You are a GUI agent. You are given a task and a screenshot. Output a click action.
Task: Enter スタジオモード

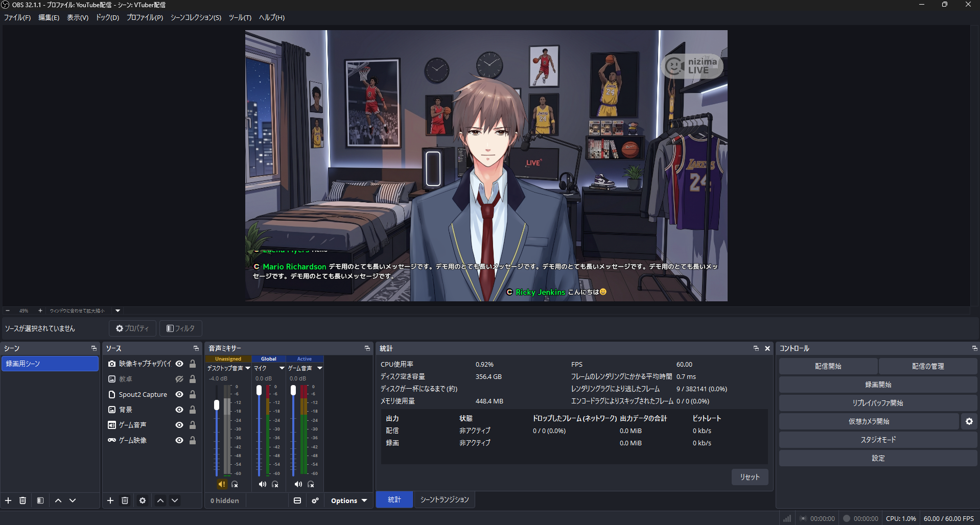878,440
